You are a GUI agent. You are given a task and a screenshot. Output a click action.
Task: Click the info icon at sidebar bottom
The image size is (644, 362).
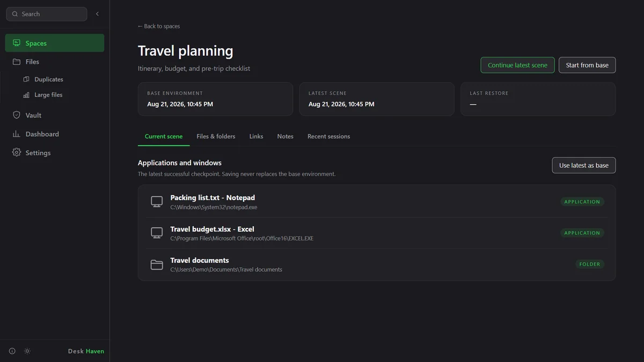pos(12,351)
